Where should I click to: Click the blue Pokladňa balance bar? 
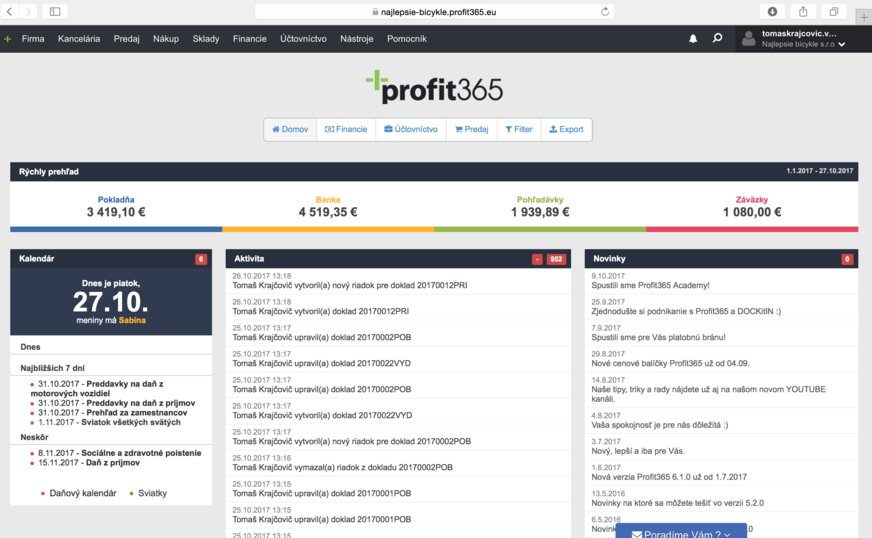coord(116,229)
